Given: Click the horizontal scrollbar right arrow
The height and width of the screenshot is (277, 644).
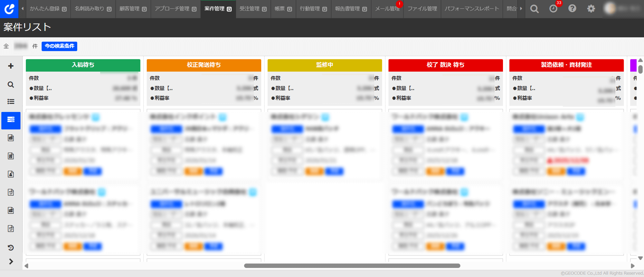Looking at the screenshot, I should (633, 266).
